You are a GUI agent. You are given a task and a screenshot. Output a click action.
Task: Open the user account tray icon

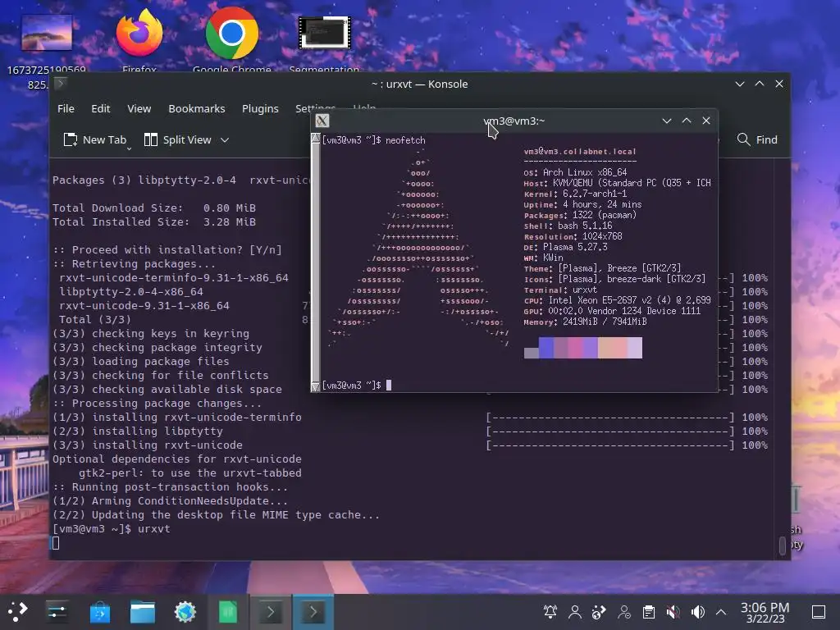click(x=575, y=612)
